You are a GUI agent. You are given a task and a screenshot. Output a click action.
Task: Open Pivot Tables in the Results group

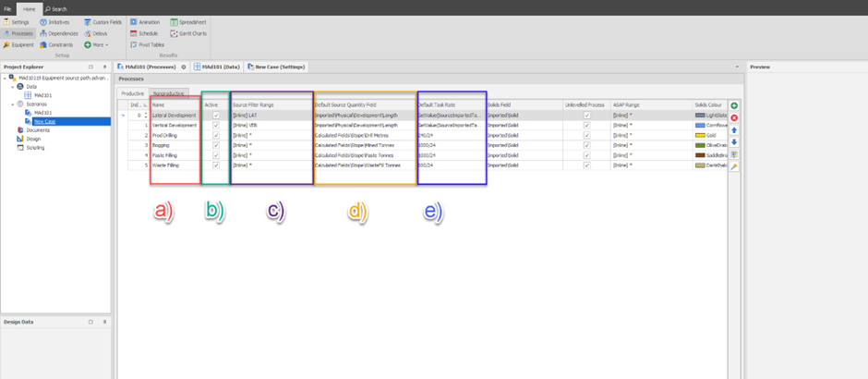pos(146,44)
